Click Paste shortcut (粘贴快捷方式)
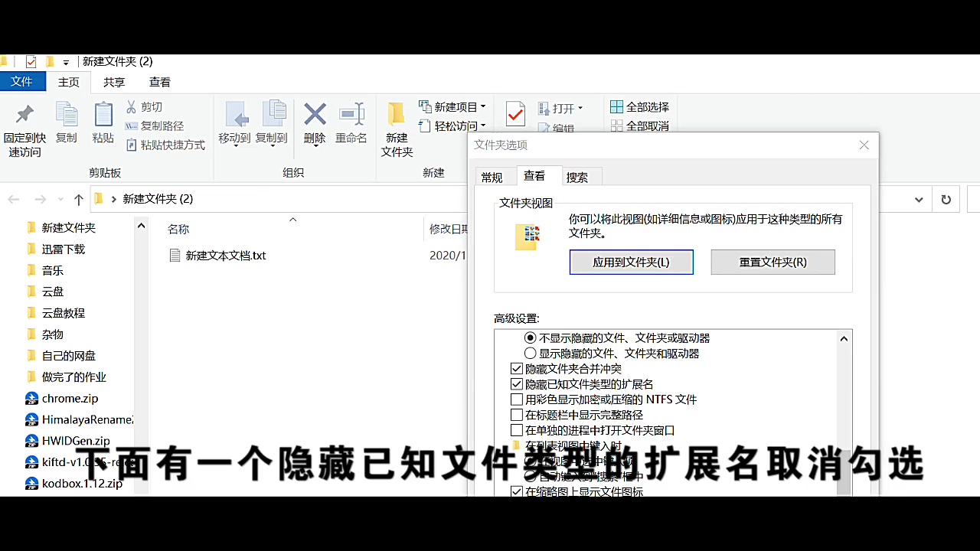The image size is (980, 551). (x=165, y=145)
